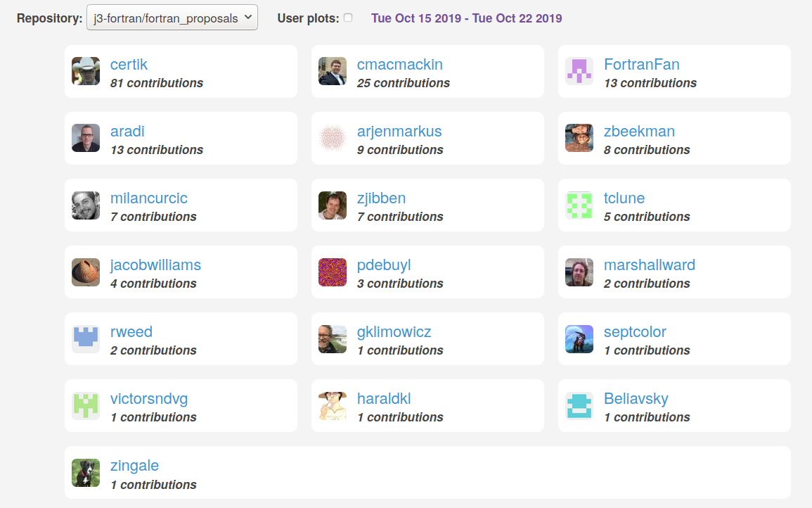Enable the User plots checkbox

click(x=348, y=18)
